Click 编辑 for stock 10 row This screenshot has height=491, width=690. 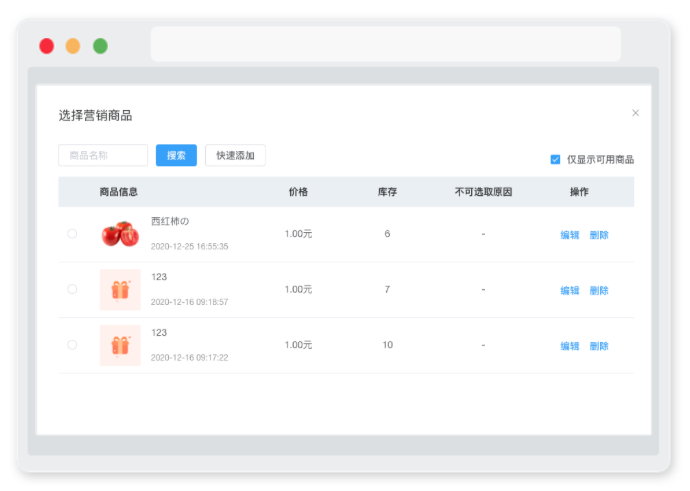[x=570, y=346]
